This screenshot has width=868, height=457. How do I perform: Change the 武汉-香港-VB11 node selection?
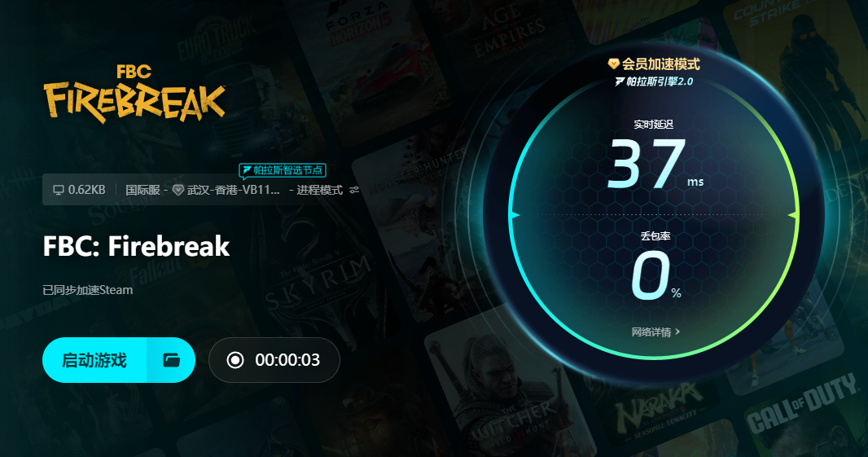tap(233, 190)
